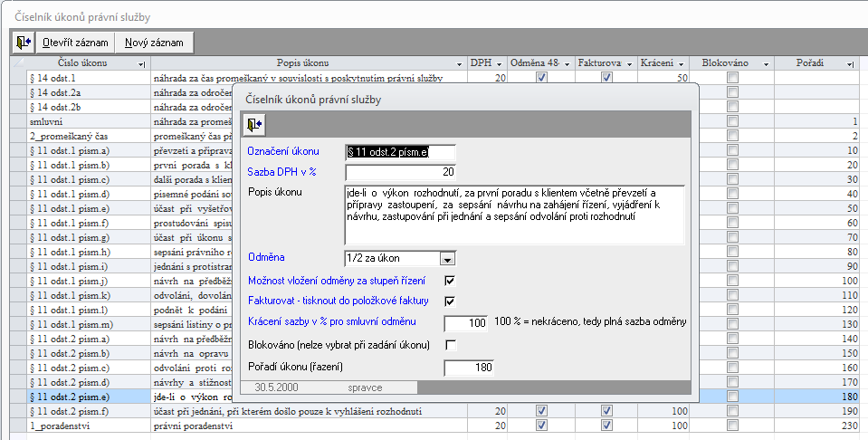Toggle Možnost vložení odměny za stupeň řízení
The height and width of the screenshot is (440, 868).
(x=450, y=281)
